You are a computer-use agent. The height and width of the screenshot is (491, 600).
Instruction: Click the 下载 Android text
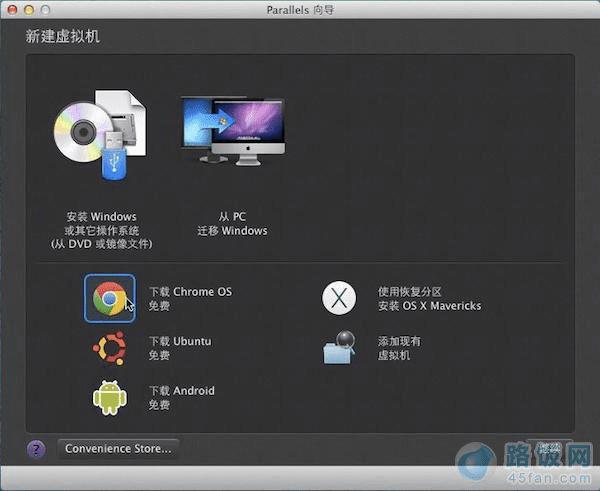click(181, 398)
